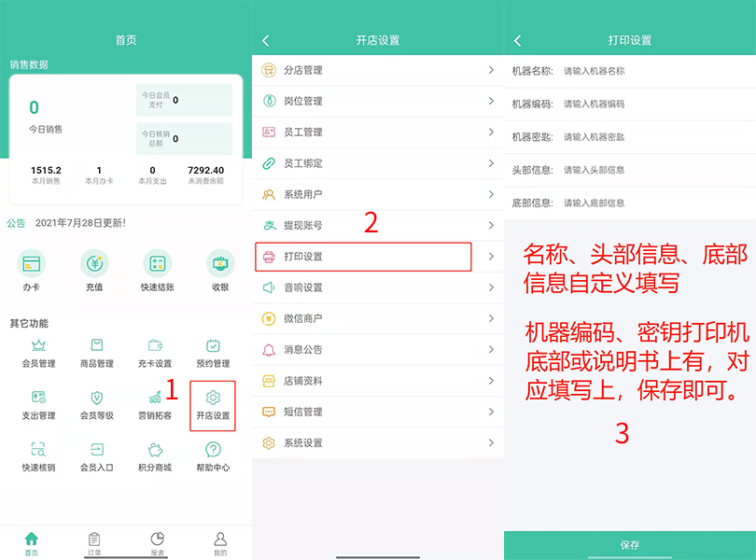Expand the 短信管理 row chevron
Image resolution: width=756 pixels, height=560 pixels.
(x=491, y=412)
